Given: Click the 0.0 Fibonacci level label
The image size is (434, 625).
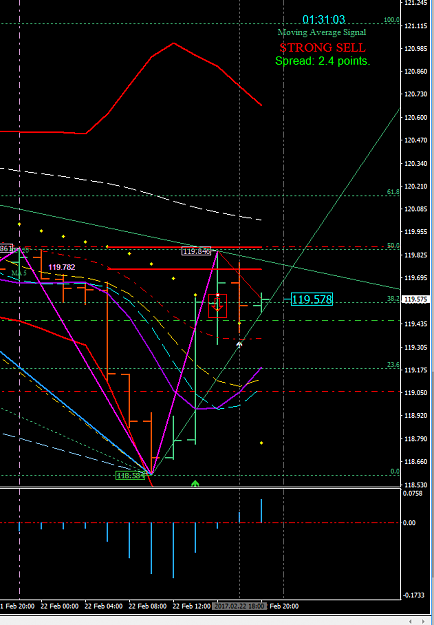Looking at the screenshot, I should click(x=395, y=472).
